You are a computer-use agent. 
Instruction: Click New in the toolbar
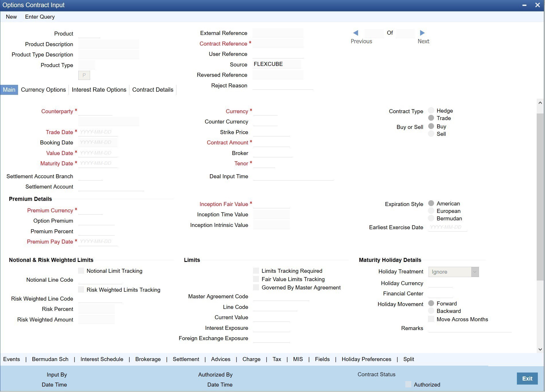click(x=11, y=17)
